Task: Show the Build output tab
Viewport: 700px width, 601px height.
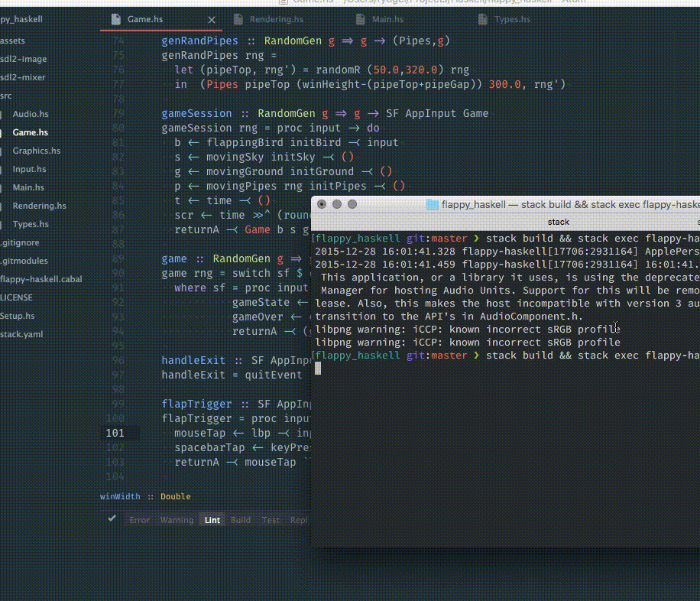Action: 241,520
